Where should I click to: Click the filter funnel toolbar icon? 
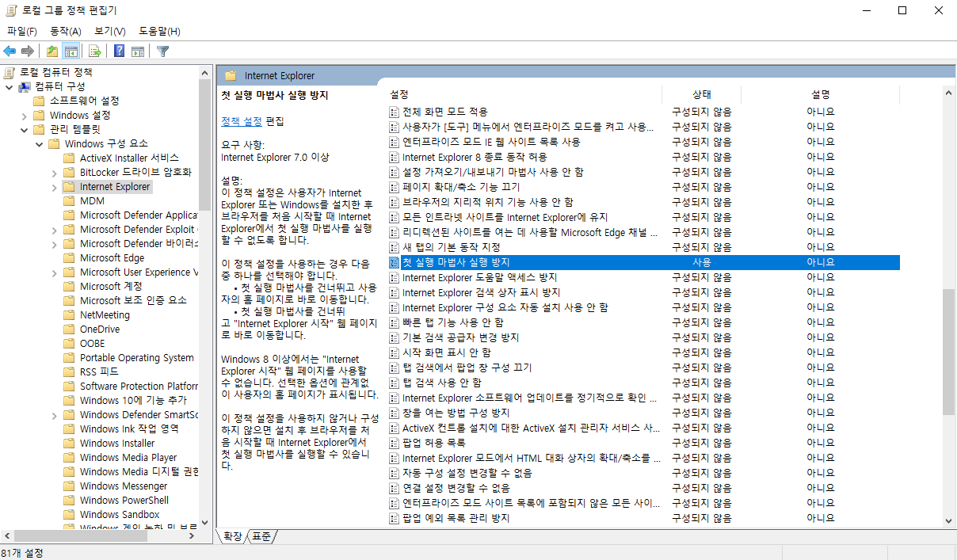point(162,51)
